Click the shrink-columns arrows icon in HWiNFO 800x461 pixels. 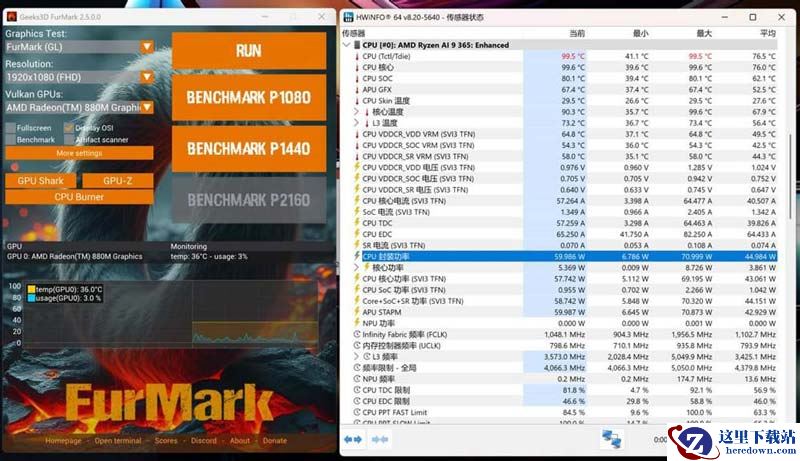coord(380,439)
